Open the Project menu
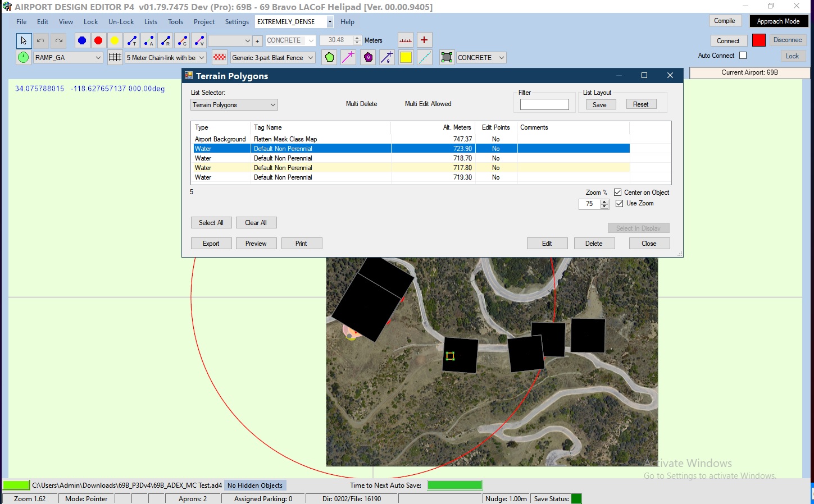 tap(204, 22)
